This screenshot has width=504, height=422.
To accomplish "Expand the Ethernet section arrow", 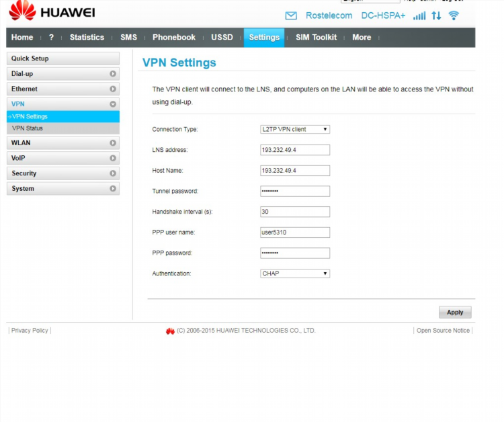I will [x=113, y=89].
